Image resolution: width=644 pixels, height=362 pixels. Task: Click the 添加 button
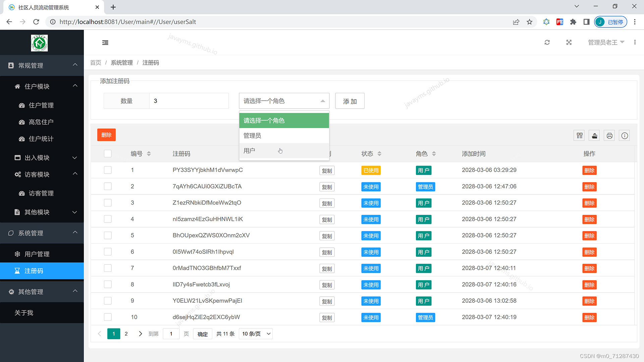[x=350, y=101]
